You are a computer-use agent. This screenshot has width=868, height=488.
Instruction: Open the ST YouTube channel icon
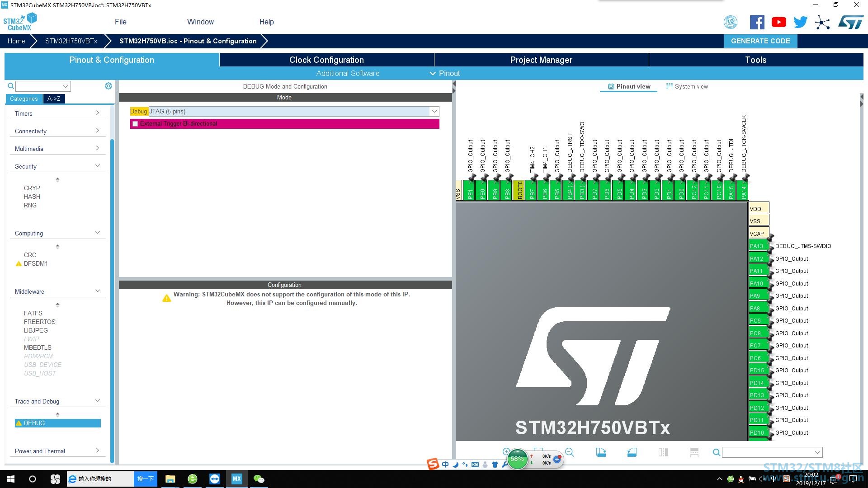(x=778, y=22)
